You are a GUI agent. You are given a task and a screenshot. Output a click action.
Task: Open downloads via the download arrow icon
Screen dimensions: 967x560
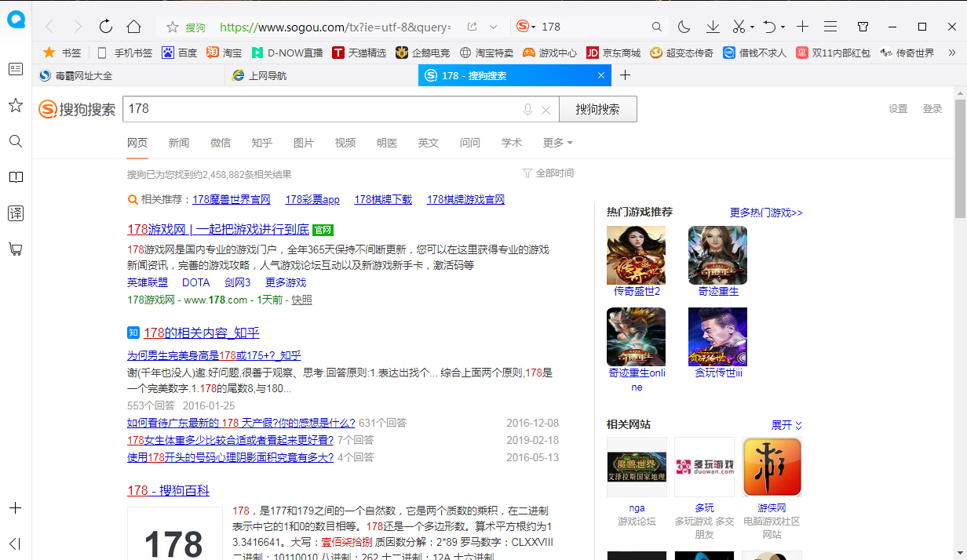pyautogui.click(x=712, y=26)
